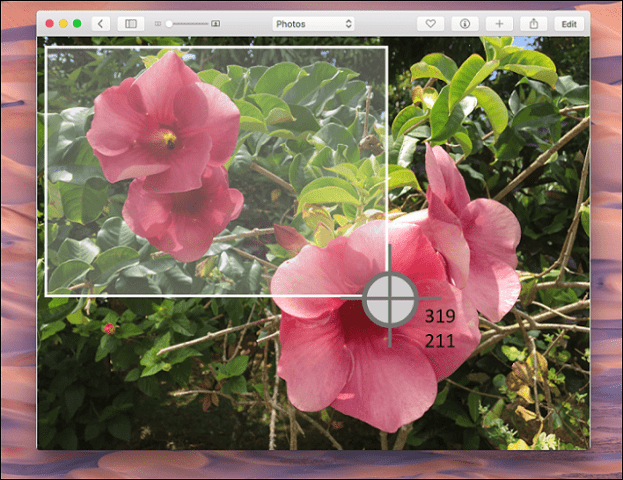Show photo info panel
Viewport: 623px width, 480px height.
coord(464,24)
